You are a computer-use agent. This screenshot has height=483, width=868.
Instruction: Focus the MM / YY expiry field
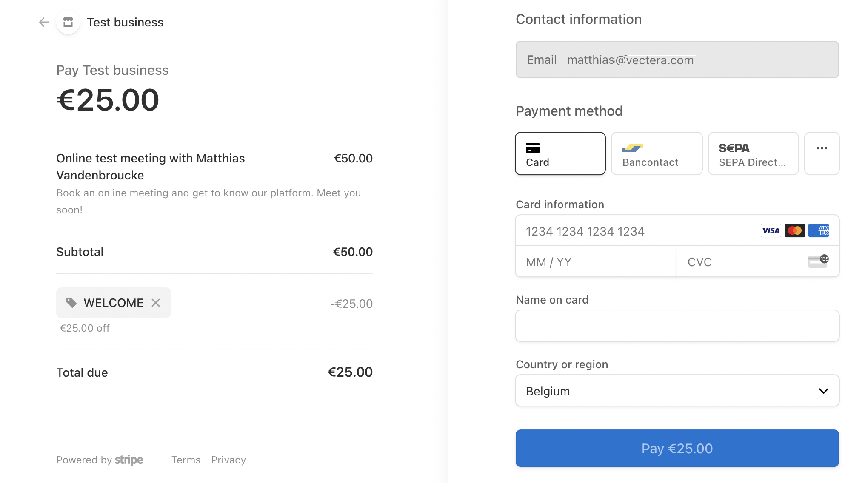(596, 261)
